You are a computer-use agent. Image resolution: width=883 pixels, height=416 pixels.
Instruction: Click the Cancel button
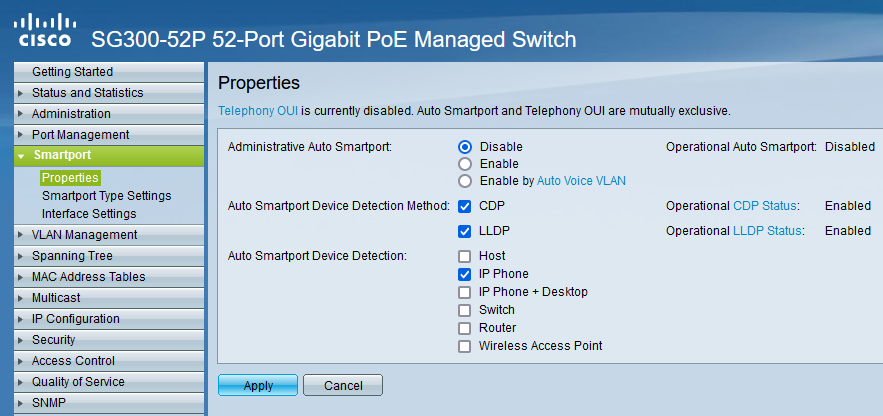click(343, 386)
